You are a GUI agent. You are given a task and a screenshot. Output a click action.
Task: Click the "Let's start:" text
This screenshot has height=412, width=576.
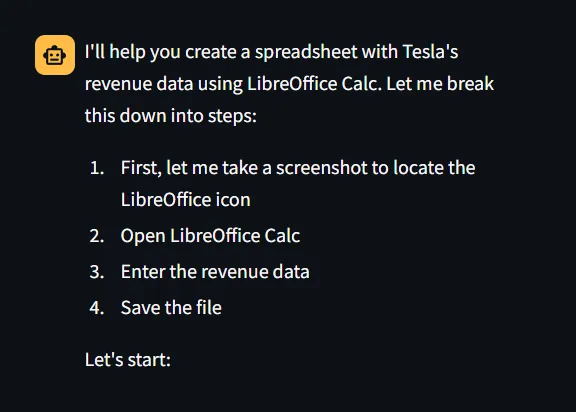point(128,359)
